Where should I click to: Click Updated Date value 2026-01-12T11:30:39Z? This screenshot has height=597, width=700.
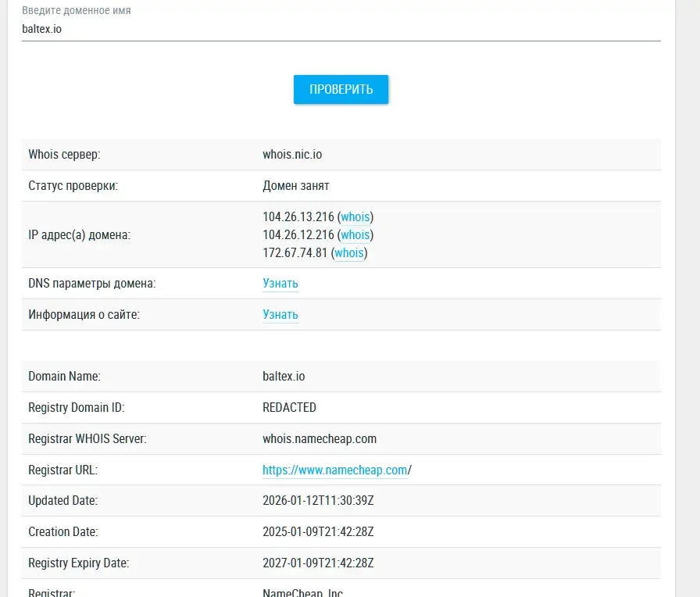(318, 501)
